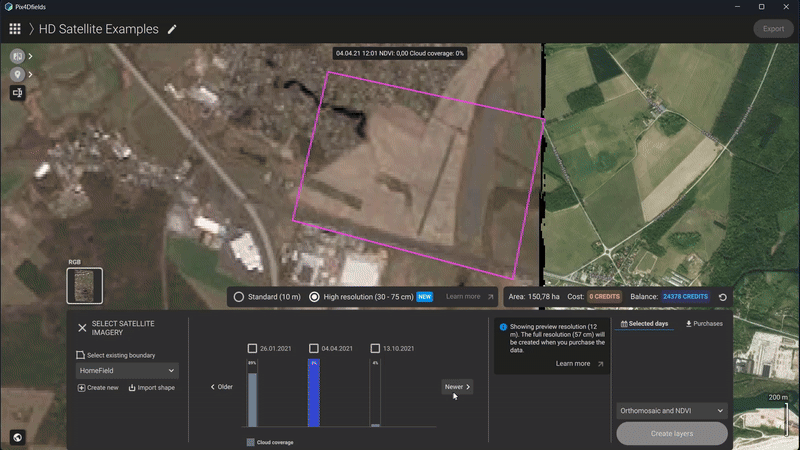Screen dimensions: 800x450
Task: Check the 04.04.2021 date checkbox
Action: (314, 348)
